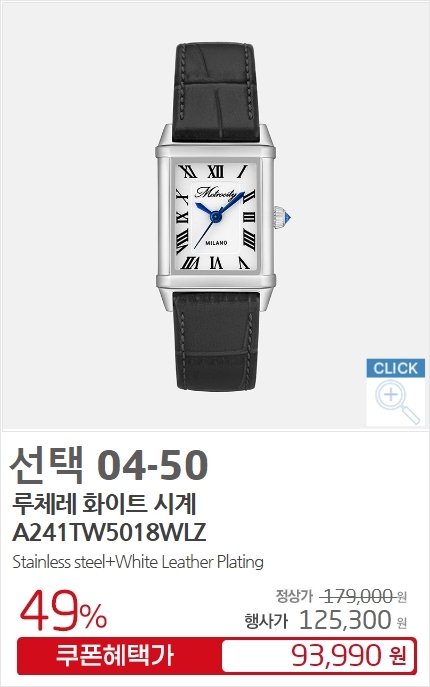Select the 선택 04-50 heading
Viewport: 430px width, 687px height.
click(109, 465)
